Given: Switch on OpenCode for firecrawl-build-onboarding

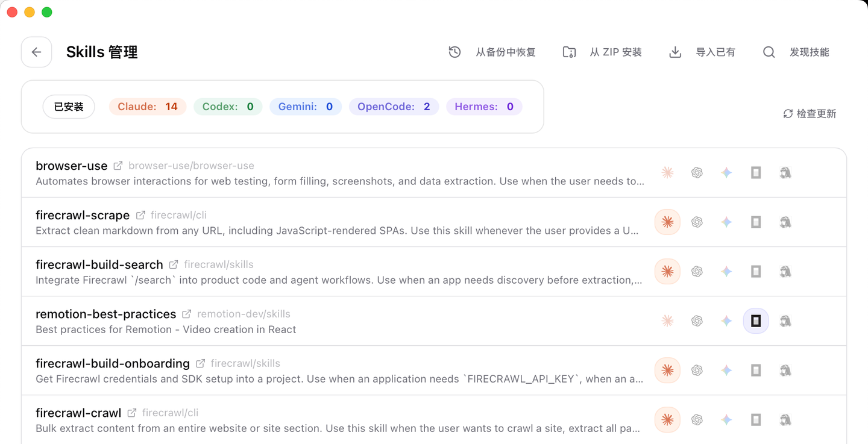Looking at the screenshot, I should (756, 371).
